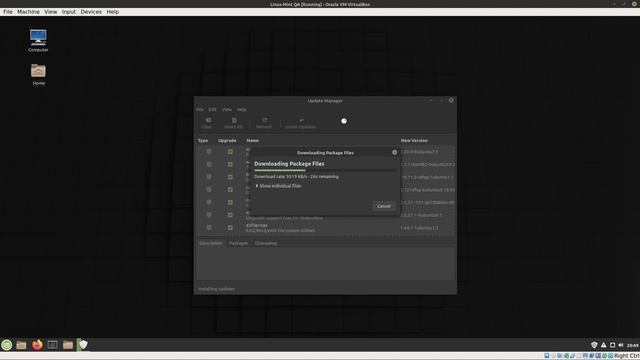Click the shield type icon for e2fsprogs
Viewport: 640px width, 360px height.
tap(209, 228)
